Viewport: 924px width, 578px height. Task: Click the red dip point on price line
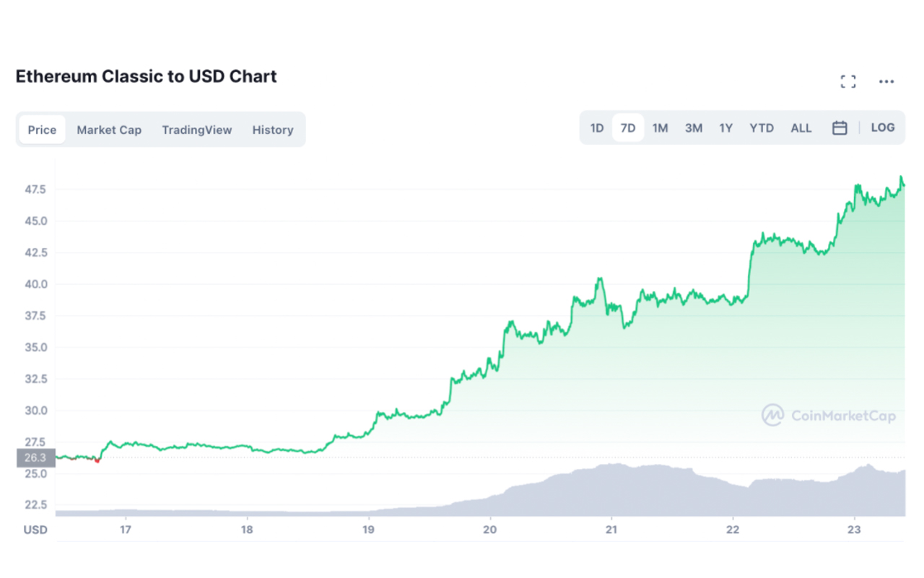tap(97, 460)
